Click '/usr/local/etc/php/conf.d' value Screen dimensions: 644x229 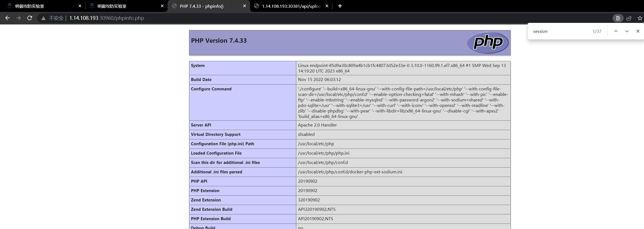click(323, 163)
